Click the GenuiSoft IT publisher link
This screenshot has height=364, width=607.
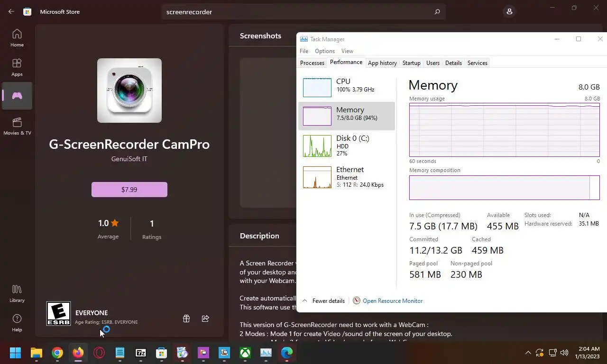[129, 159]
